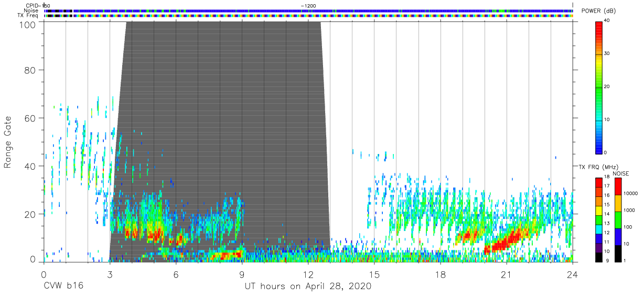Click the "Range Gate" y-axis label
The image size is (644, 297).
pyautogui.click(x=8, y=142)
